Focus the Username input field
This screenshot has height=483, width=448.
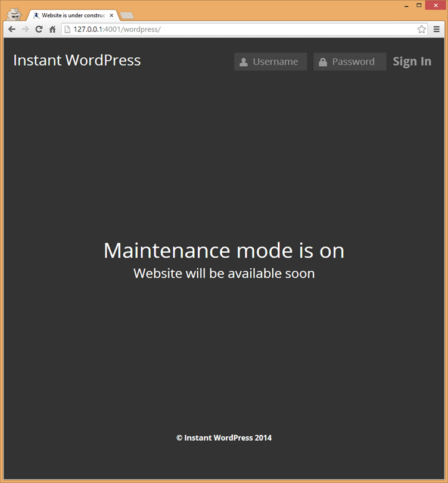tap(276, 62)
